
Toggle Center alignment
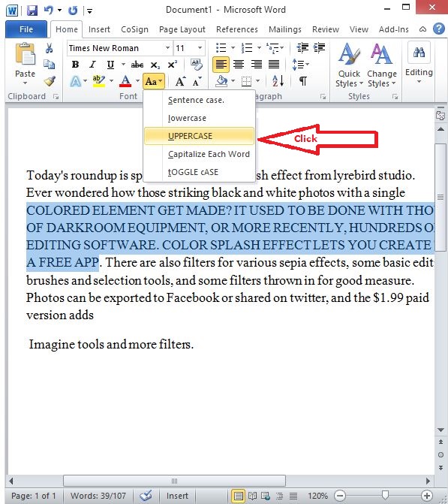point(239,65)
